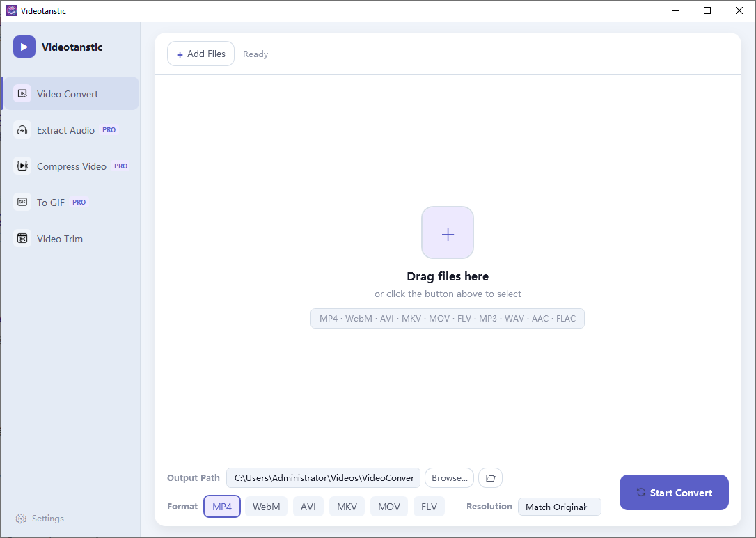Click the Start Convert button
Screen dimensions: 756x538
pos(674,492)
